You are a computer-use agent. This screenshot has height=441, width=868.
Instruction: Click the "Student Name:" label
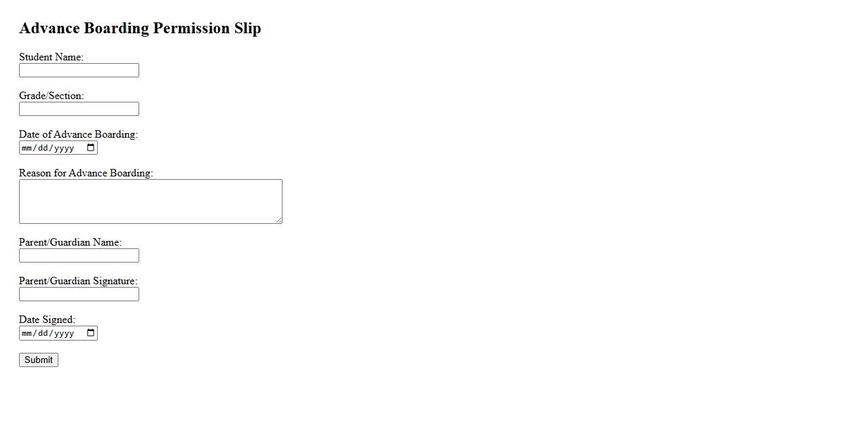(51, 57)
